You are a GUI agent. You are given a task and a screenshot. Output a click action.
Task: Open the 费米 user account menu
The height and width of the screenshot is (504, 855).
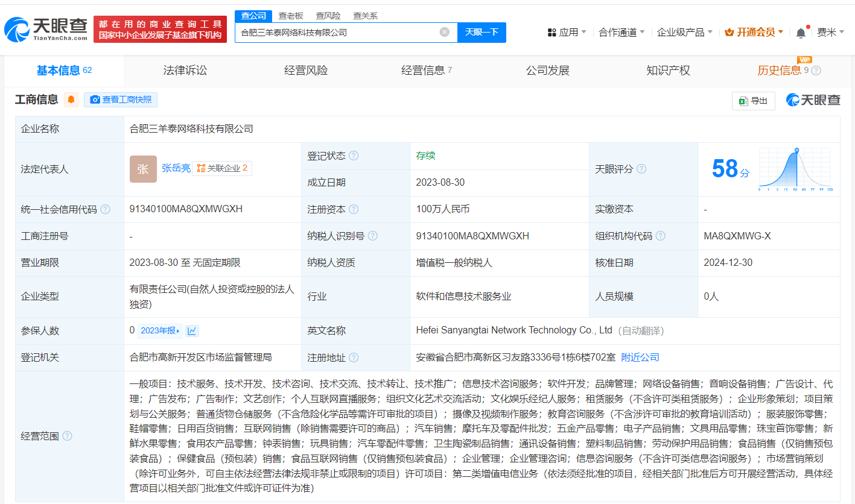coord(831,32)
